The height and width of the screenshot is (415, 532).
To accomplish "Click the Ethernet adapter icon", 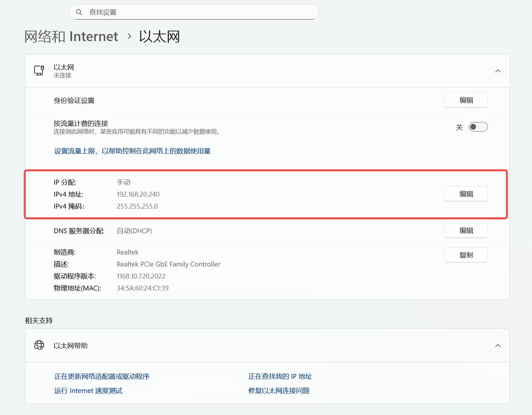I will pos(39,71).
